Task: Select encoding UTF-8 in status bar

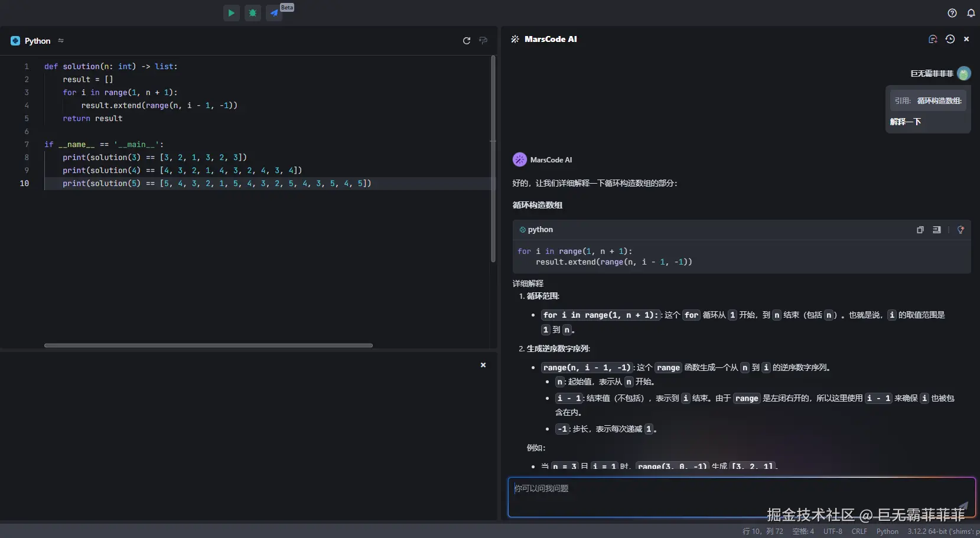Action: click(x=833, y=531)
